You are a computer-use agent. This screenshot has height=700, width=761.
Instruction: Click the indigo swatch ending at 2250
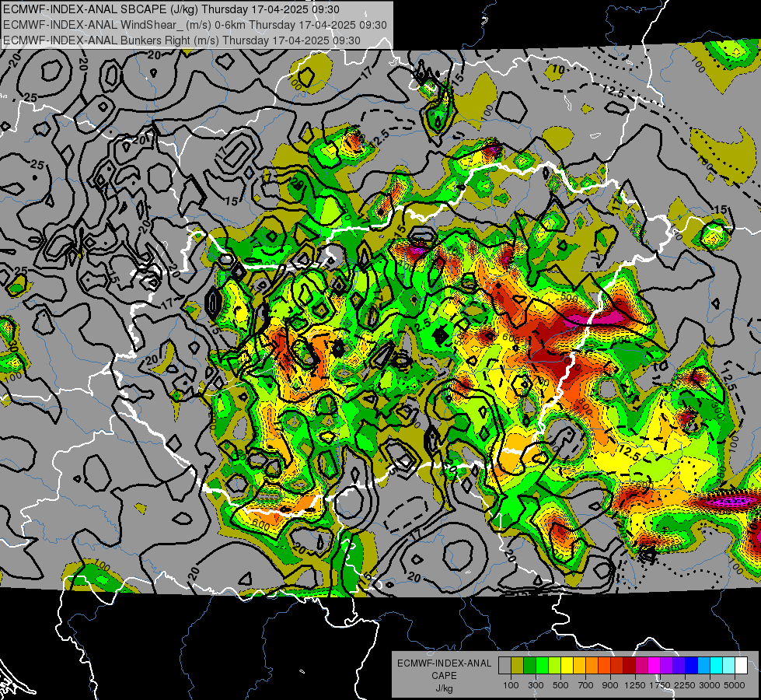(679, 665)
